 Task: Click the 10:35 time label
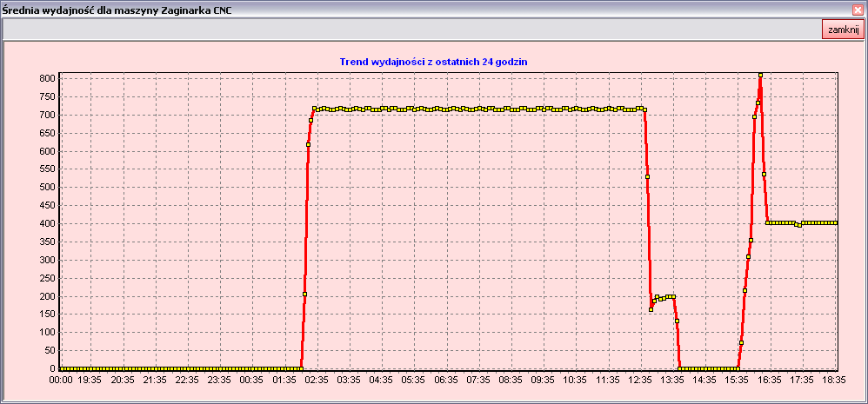tap(575, 381)
